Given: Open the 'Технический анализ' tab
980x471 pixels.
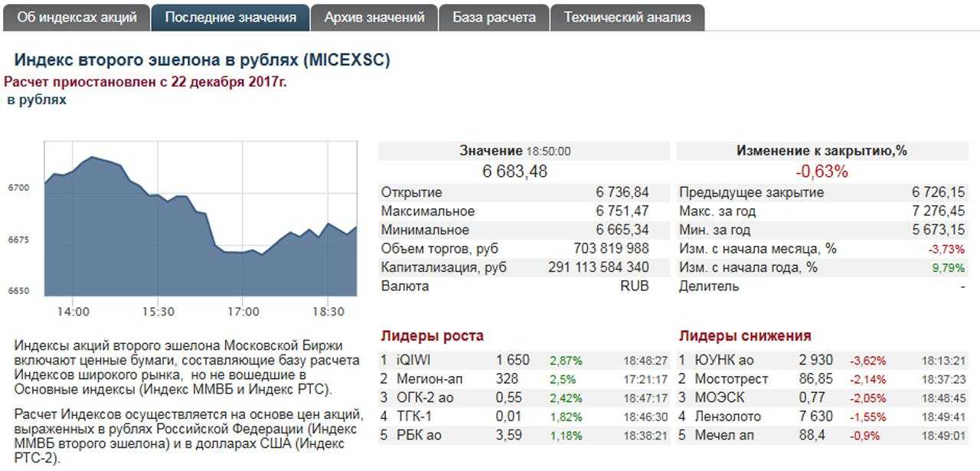Looking at the screenshot, I should (628, 17).
